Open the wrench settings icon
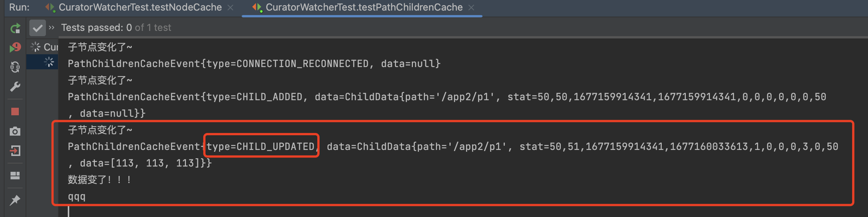868x217 pixels. tap(15, 87)
